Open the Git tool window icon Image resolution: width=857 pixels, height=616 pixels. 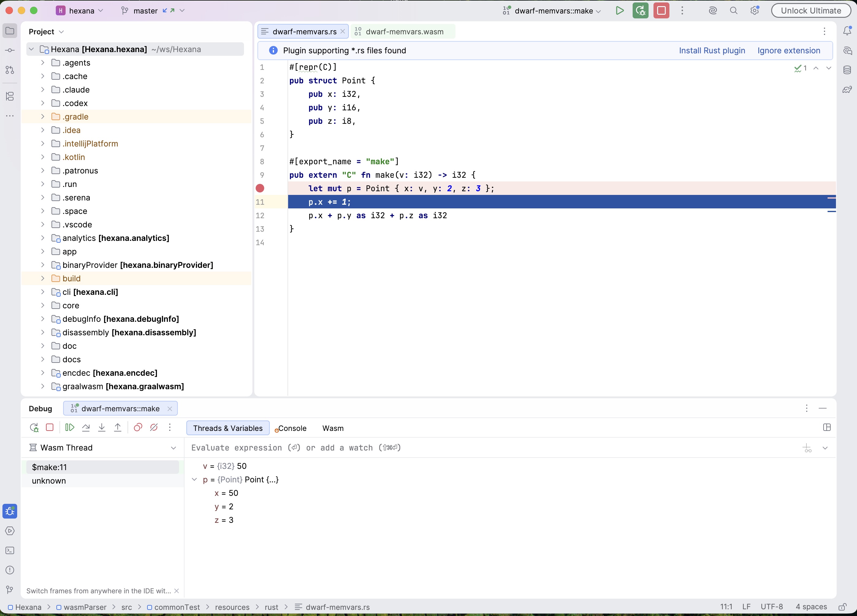click(x=10, y=590)
